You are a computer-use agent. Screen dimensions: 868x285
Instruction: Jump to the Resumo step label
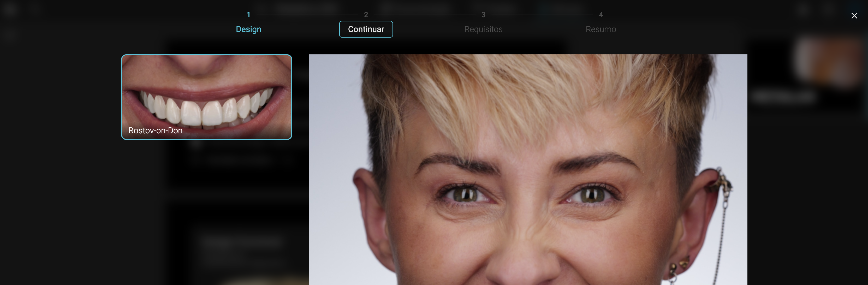pyautogui.click(x=601, y=29)
